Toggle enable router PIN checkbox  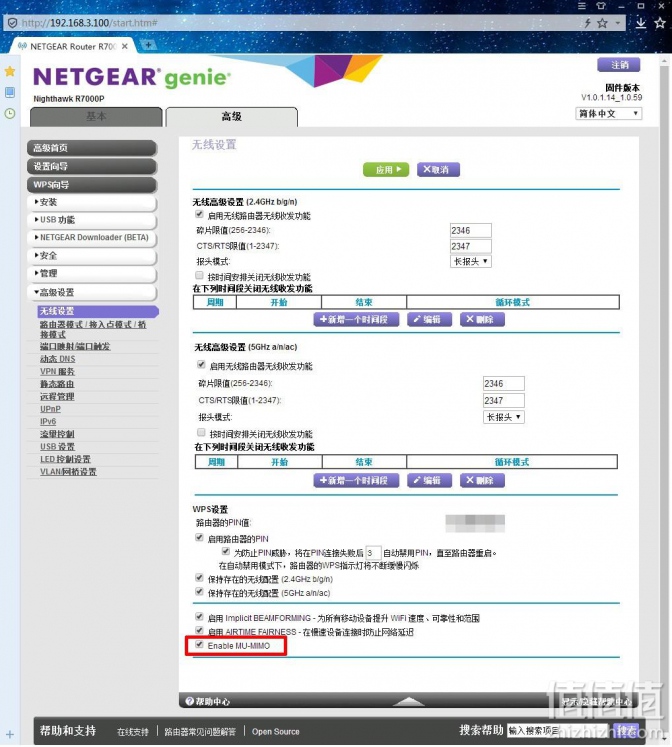tap(200, 537)
